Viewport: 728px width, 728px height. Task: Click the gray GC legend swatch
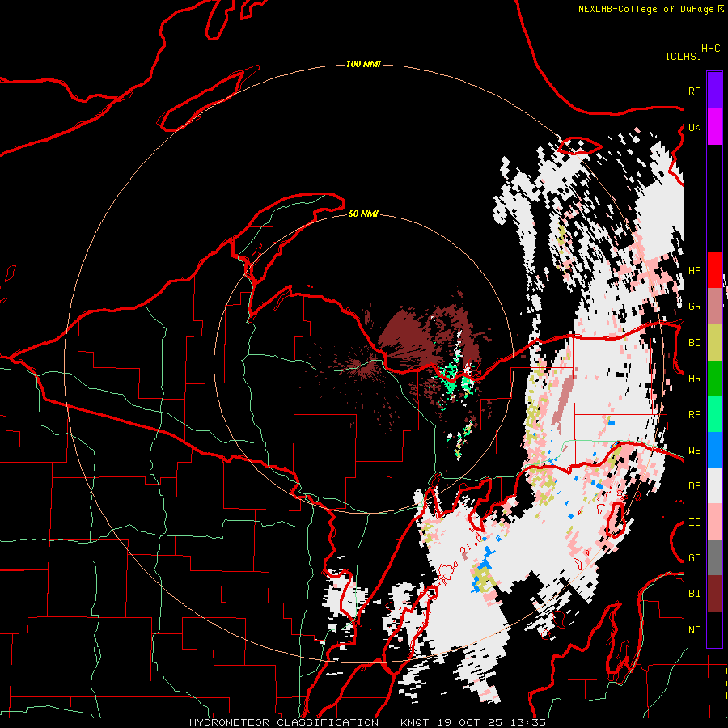point(714,557)
